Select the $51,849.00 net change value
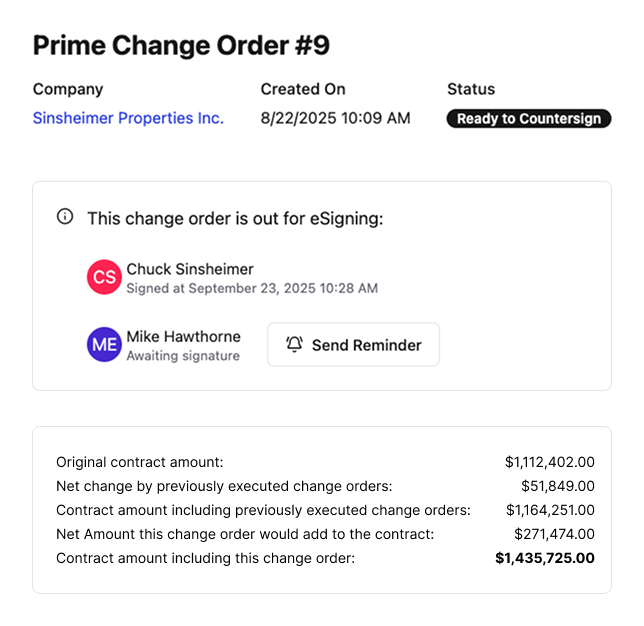The height and width of the screenshot is (626, 644). [x=557, y=486]
